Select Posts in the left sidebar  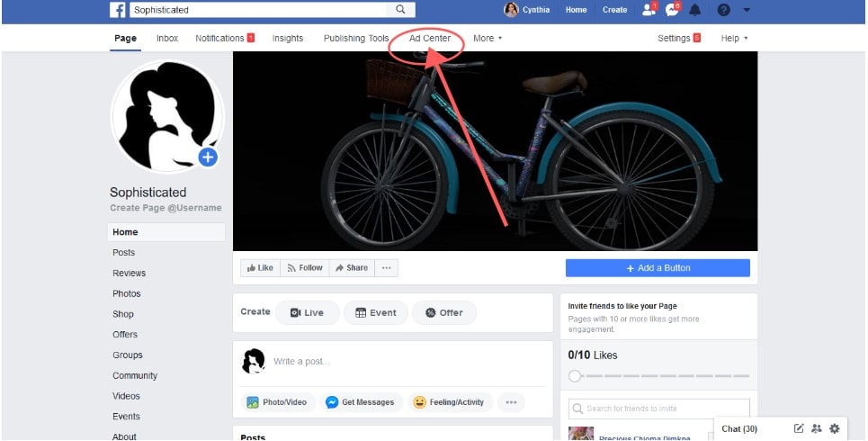[x=123, y=253]
